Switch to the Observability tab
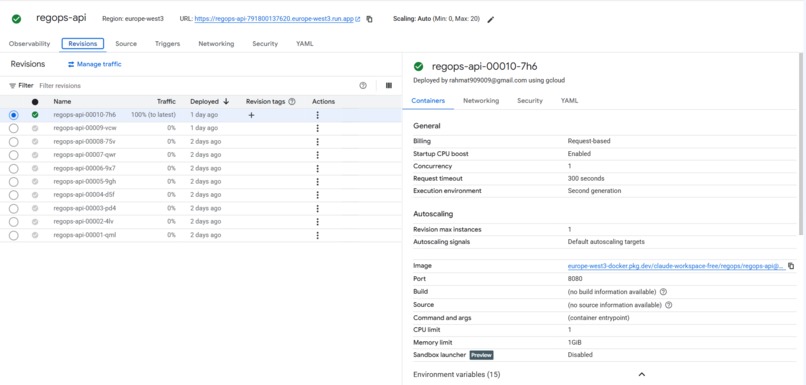 pos(29,44)
